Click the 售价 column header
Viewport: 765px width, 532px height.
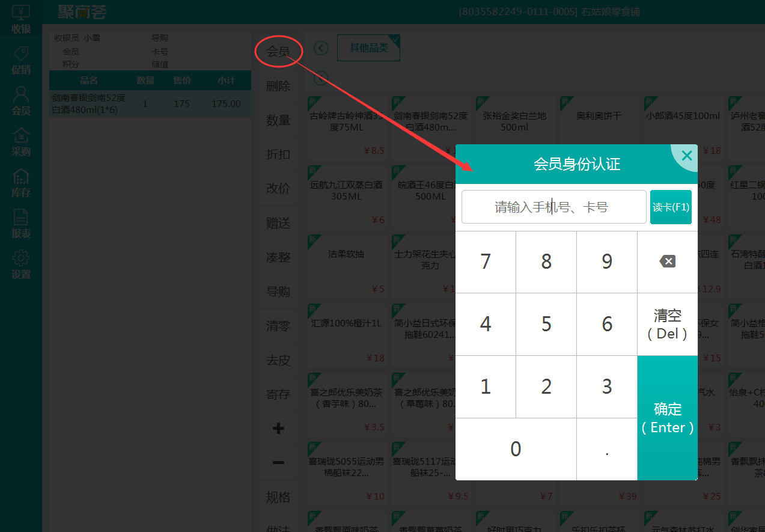[182, 80]
